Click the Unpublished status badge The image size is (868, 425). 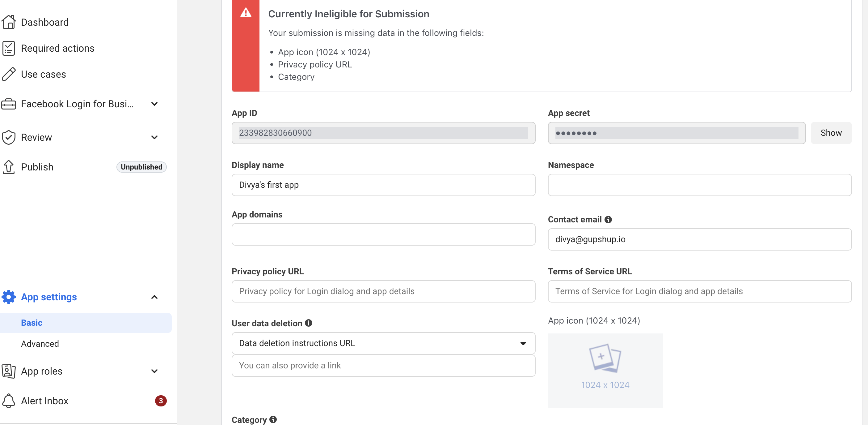pos(141,167)
